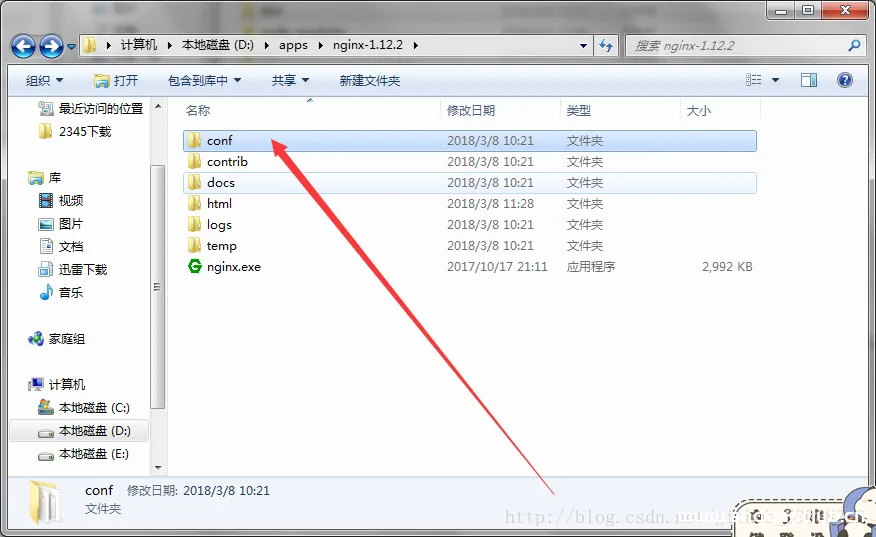The image size is (876, 537).
Task: Click the html folder name
Action: pyautogui.click(x=219, y=203)
